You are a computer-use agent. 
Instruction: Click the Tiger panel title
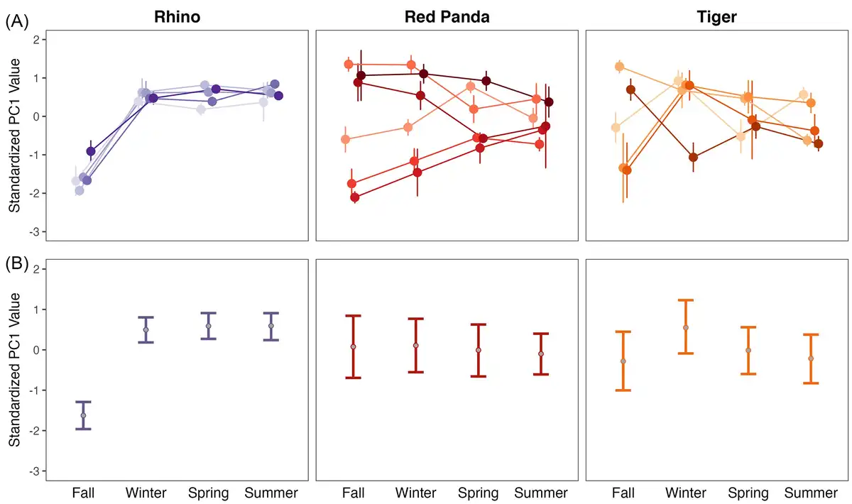click(x=716, y=16)
